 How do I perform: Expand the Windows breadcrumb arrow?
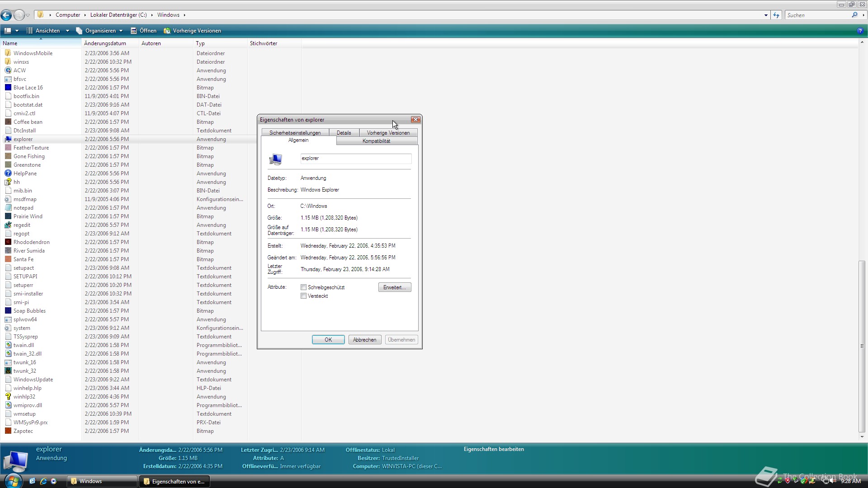pos(184,15)
